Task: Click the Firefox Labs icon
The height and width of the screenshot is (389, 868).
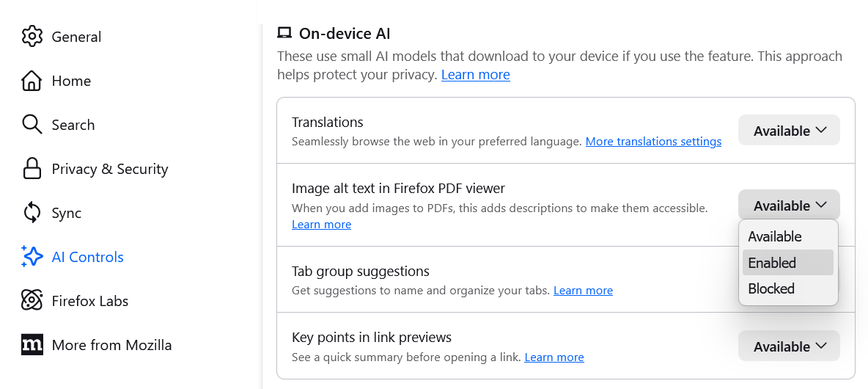Action: point(32,301)
